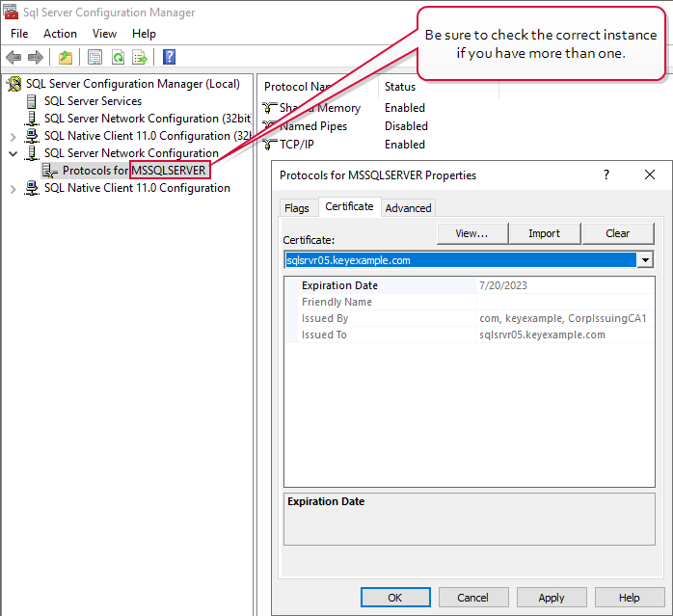This screenshot has height=616, width=673.
Task: Collapse the SQL Server Network Configuration node
Action: (13, 153)
